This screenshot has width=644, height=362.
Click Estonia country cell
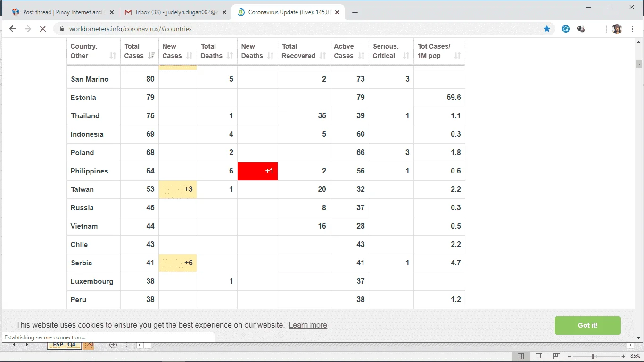(x=93, y=98)
